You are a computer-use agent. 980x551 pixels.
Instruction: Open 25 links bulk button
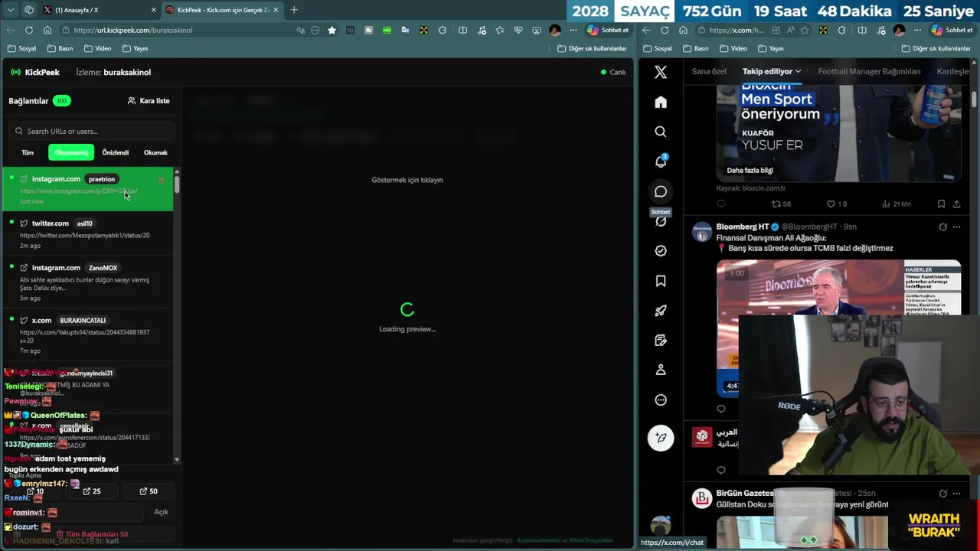pos(92,491)
